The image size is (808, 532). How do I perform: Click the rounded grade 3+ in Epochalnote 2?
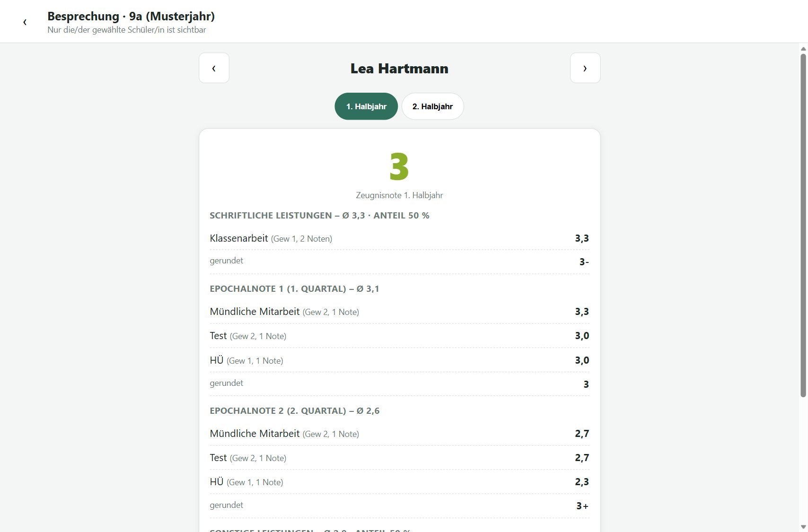tap(582, 506)
